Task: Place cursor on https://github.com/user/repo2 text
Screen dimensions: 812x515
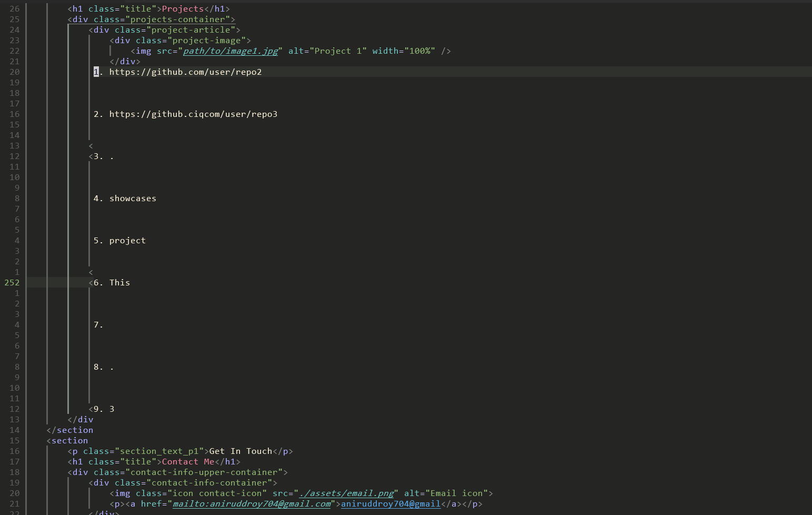Action: click(185, 72)
